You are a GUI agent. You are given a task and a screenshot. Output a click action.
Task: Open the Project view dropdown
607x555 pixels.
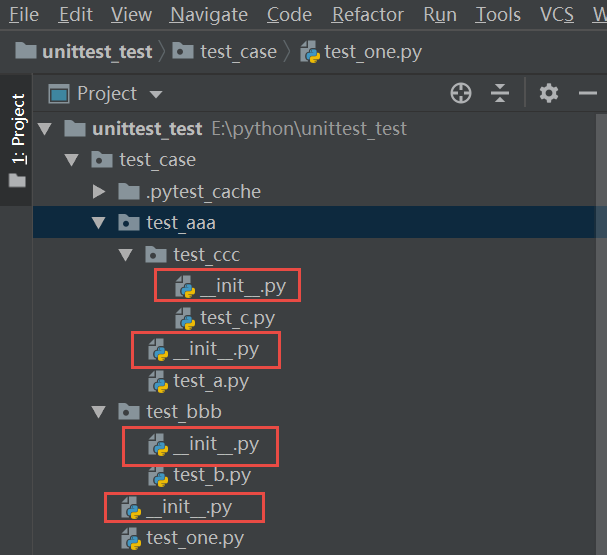point(155,94)
